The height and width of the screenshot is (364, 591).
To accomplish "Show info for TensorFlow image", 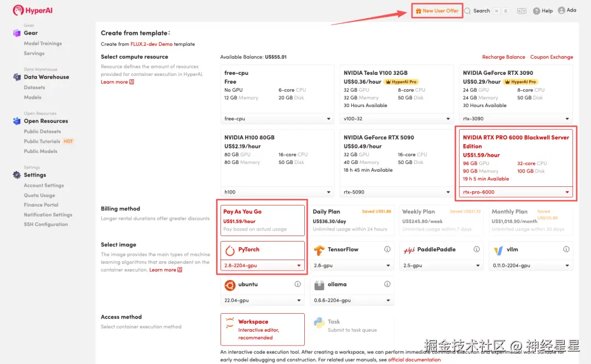I will (387, 249).
